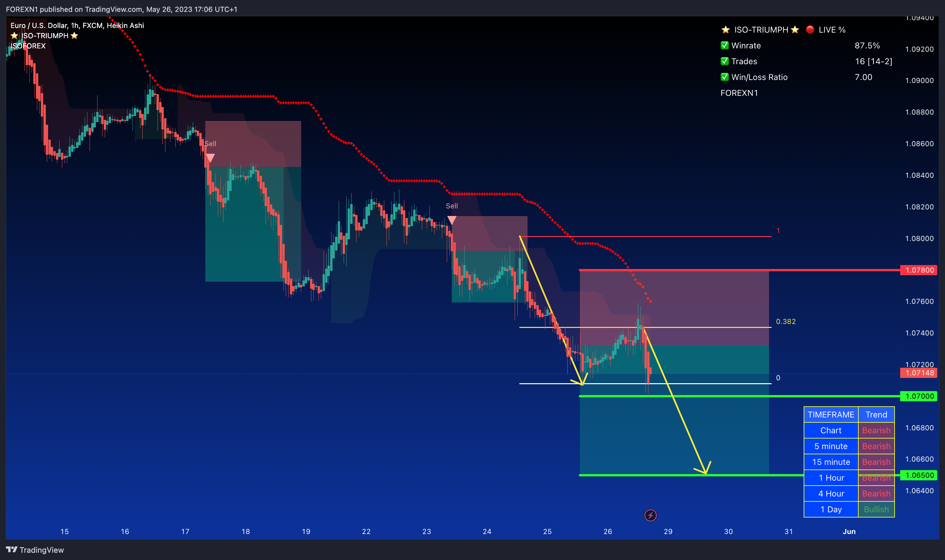The image size is (945, 560).
Task: Click the Bearish cell in the Chart row
Action: (x=876, y=430)
